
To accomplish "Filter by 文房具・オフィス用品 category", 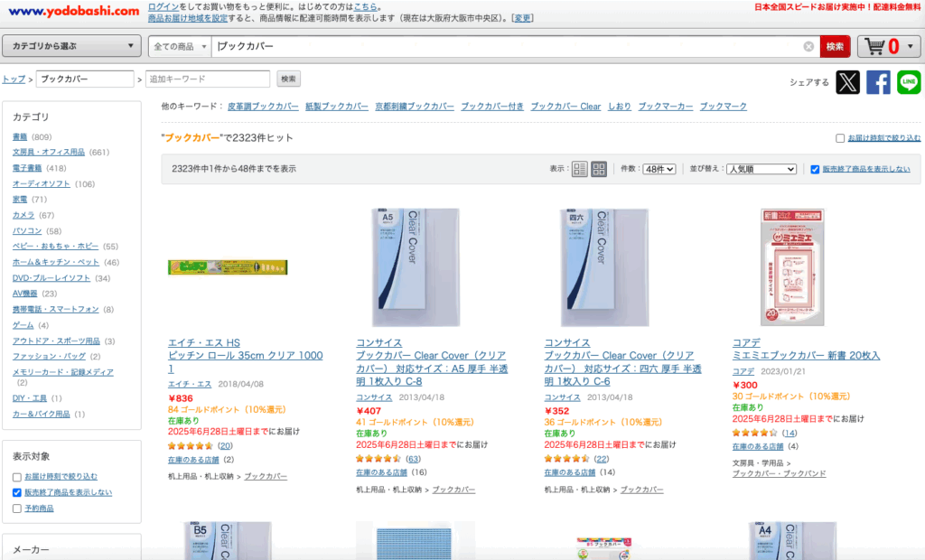I will 49,153.
